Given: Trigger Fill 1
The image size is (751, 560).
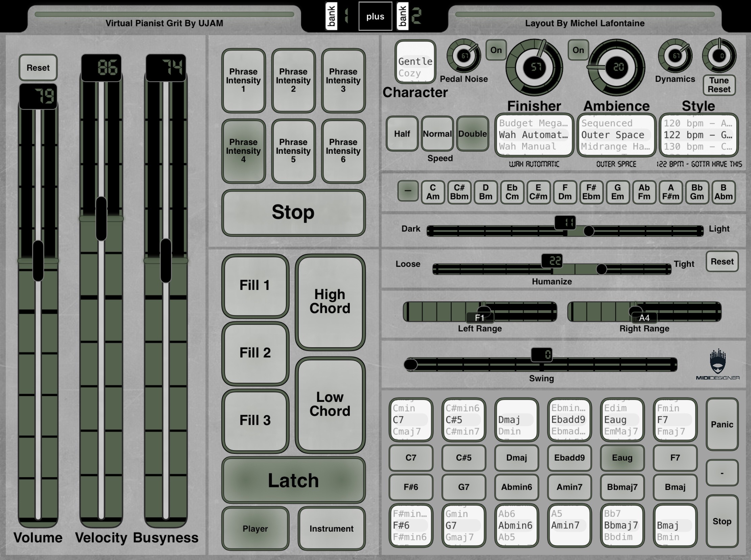Looking at the screenshot, I should pyautogui.click(x=255, y=286).
